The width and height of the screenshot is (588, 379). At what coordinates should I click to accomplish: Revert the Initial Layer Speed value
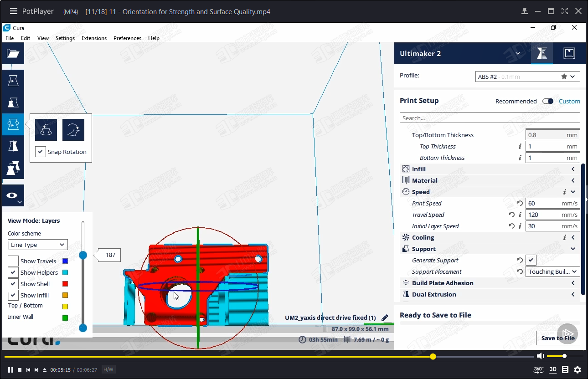tap(511, 226)
